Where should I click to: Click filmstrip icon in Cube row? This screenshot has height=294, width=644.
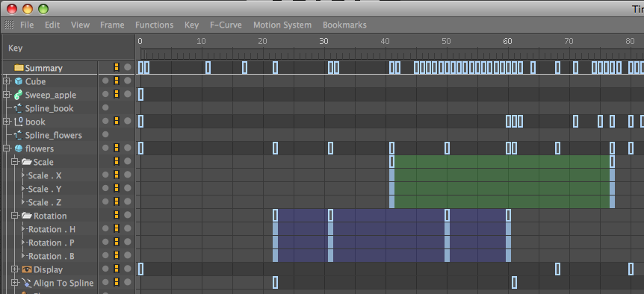pos(117,81)
